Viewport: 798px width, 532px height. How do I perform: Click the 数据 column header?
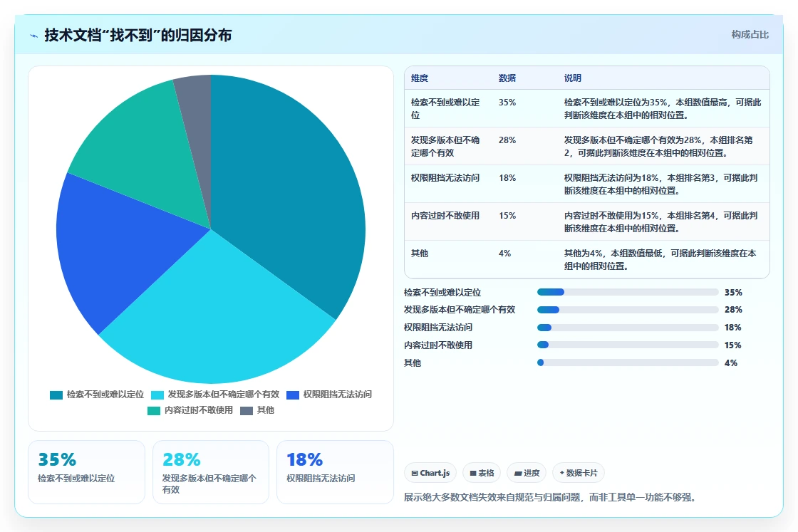[x=507, y=78]
